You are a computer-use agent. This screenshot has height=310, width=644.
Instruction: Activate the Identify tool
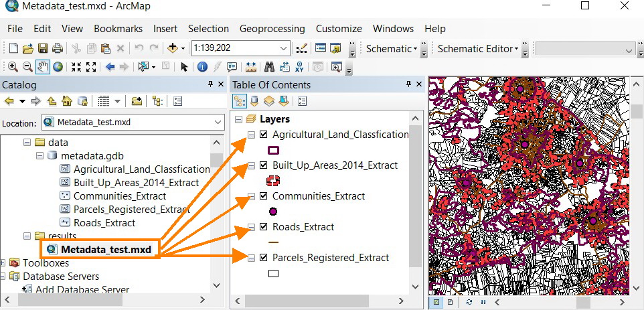coord(202,67)
